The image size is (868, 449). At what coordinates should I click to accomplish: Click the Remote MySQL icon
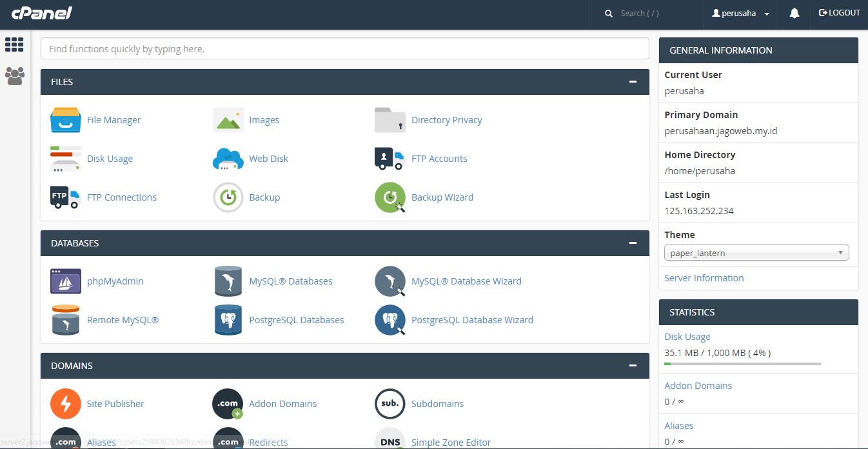pos(66,320)
